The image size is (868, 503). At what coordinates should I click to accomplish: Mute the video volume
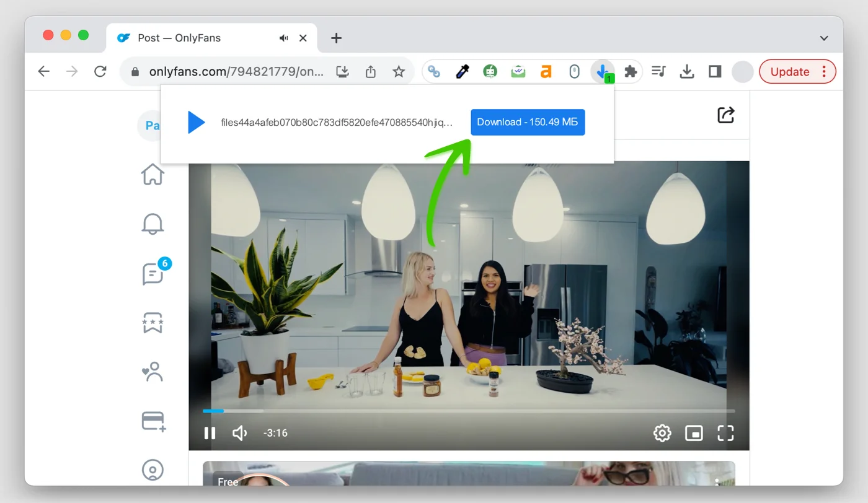239,433
